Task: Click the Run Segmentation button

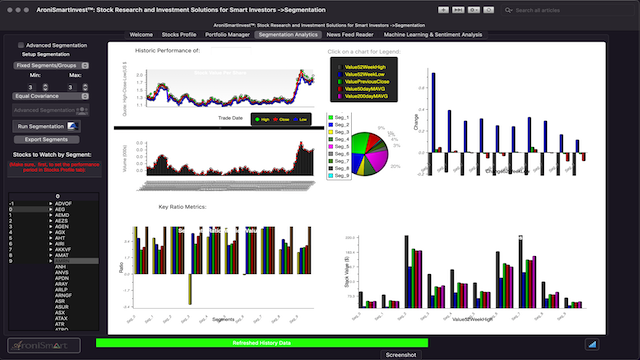Action: click(47, 126)
